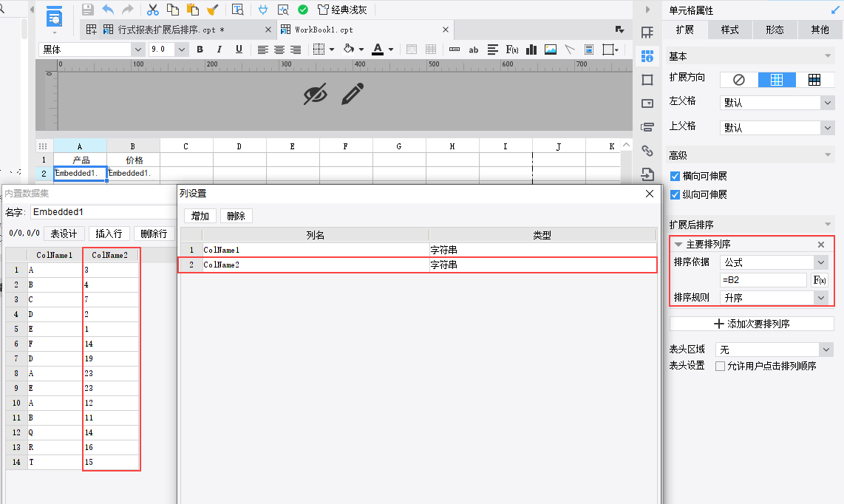Click the 插入行 button
This screenshot has width=844, height=504.
coord(109,234)
